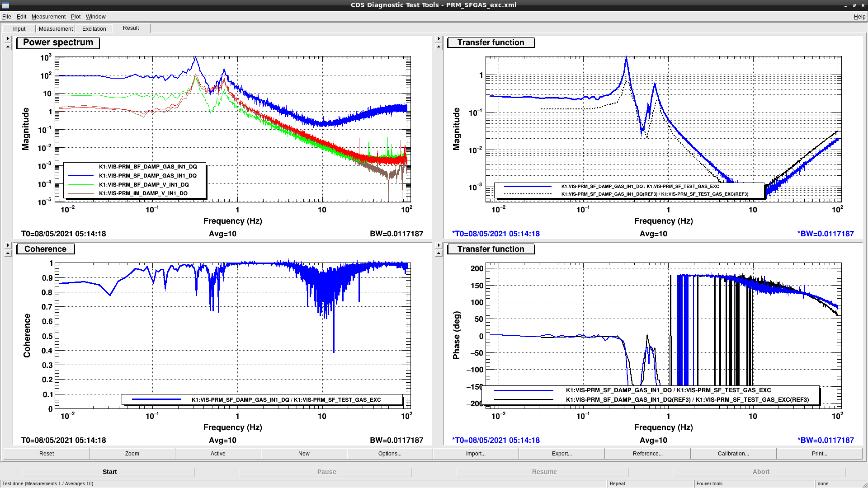
Task: Click REF3 black legend entry in Phase plot
Action: pyautogui.click(x=687, y=400)
